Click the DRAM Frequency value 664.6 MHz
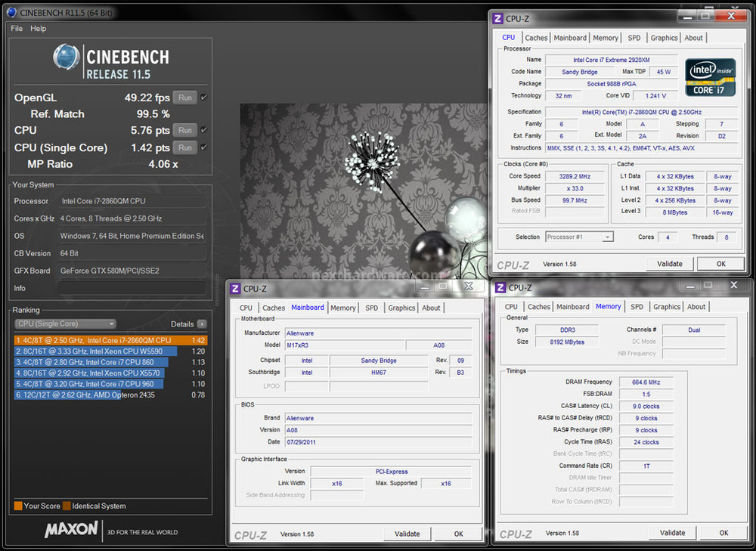756x551 pixels. click(x=646, y=382)
